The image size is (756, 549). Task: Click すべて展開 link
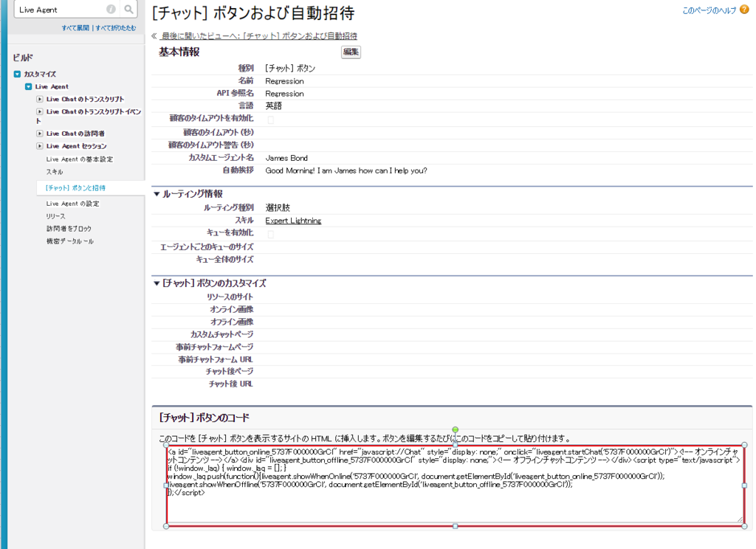[75, 28]
